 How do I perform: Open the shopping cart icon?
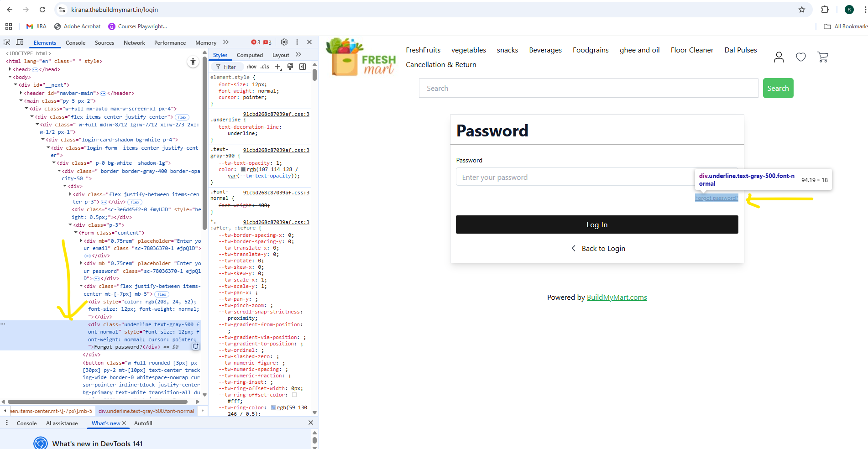tap(823, 57)
